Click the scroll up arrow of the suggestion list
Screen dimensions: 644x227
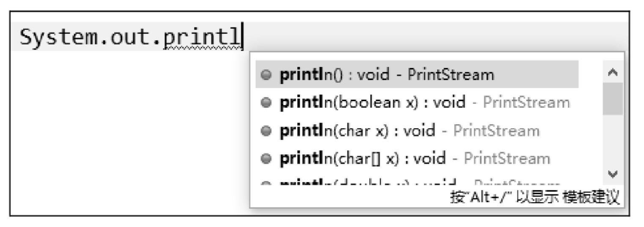(x=612, y=73)
